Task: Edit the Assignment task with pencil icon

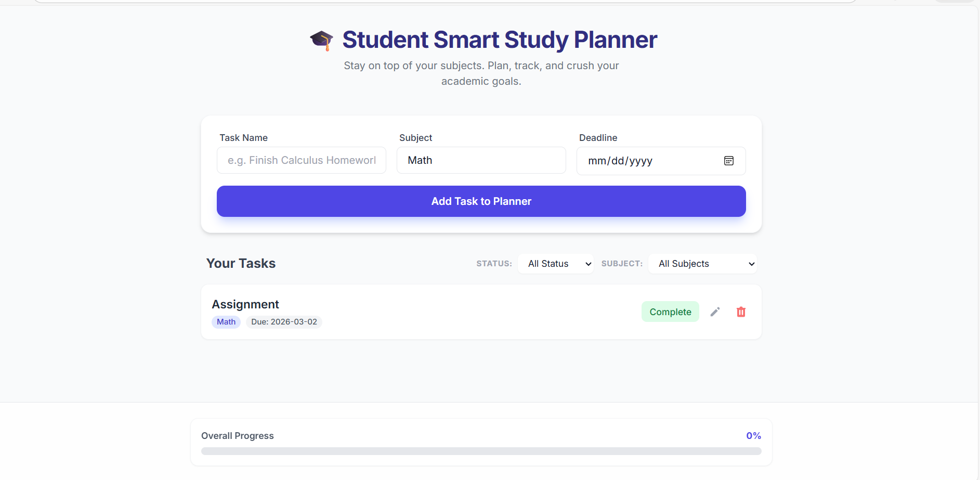Action: 715,312
